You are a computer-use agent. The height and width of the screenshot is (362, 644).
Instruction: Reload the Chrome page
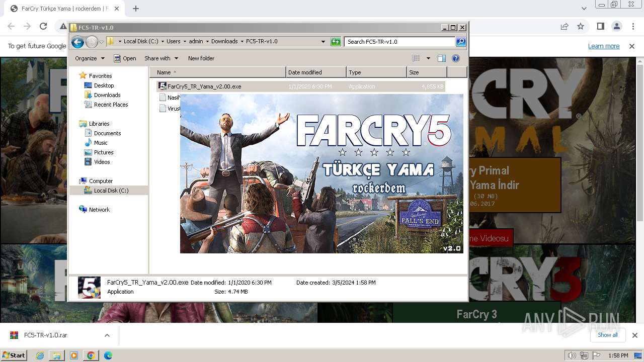[43, 27]
